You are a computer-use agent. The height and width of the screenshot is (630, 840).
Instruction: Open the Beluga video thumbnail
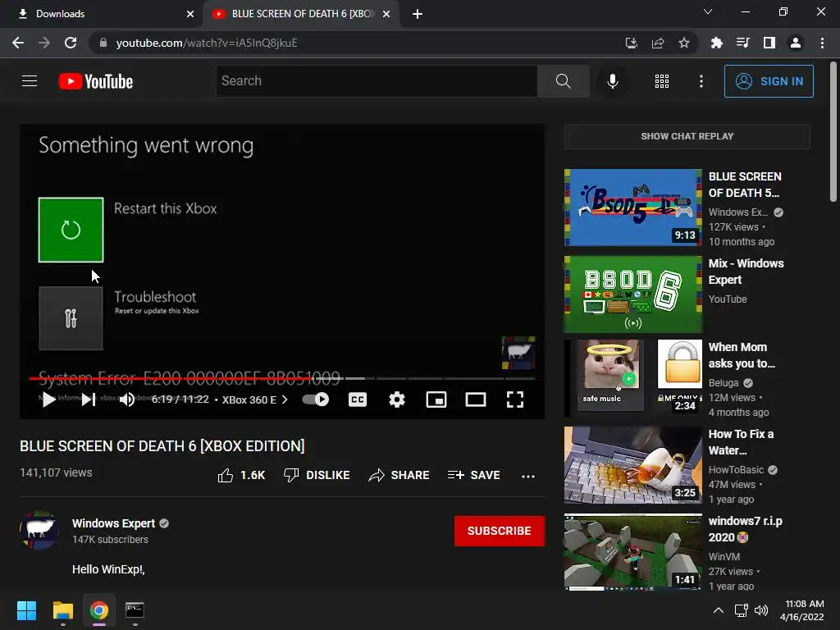point(632,377)
